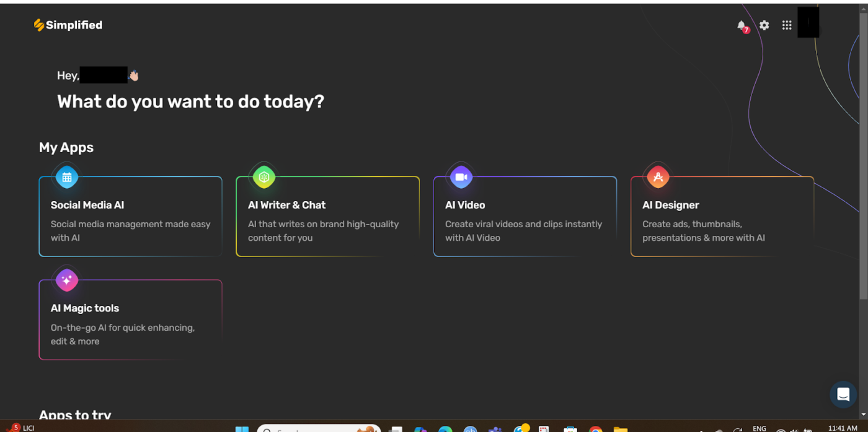Click the taskbar search box

click(318, 429)
